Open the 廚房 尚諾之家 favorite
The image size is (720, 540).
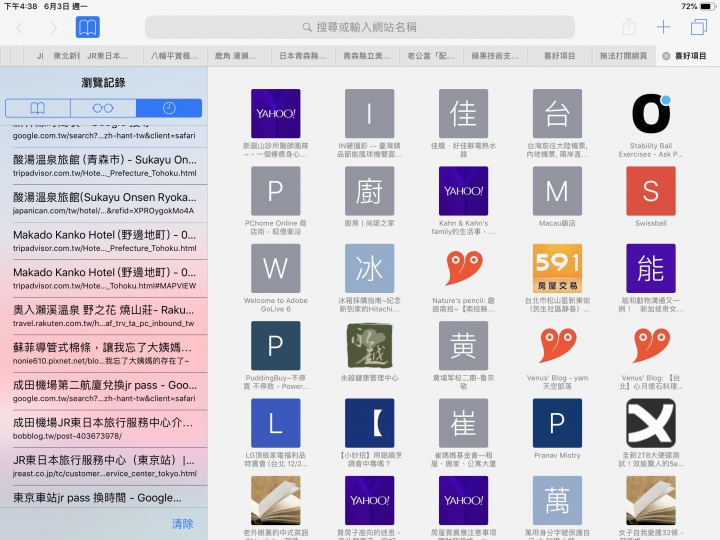coord(370,191)
